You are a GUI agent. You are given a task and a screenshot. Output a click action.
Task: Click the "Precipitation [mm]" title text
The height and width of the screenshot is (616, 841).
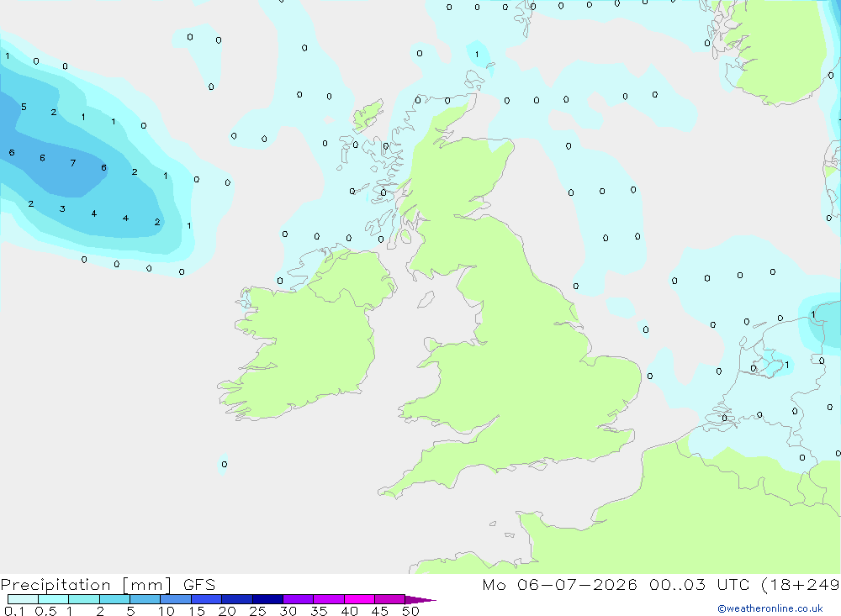point(86,585)
